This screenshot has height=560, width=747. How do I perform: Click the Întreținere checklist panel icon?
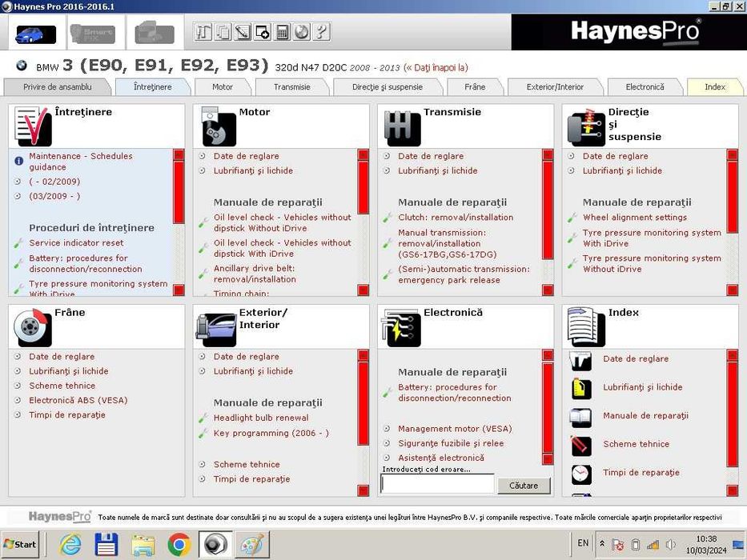click(32, 126)
